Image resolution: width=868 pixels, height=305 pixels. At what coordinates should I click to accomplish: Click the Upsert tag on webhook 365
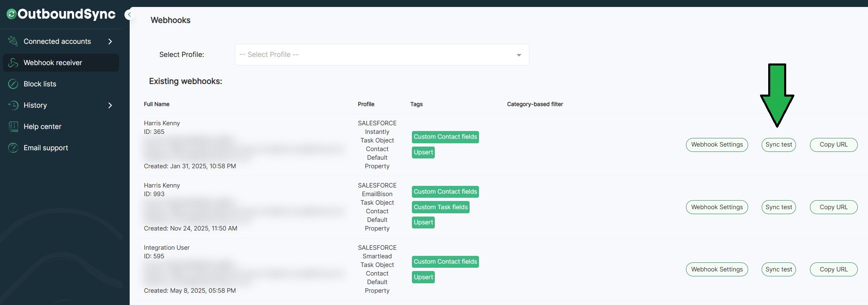[x=423, y=152]
